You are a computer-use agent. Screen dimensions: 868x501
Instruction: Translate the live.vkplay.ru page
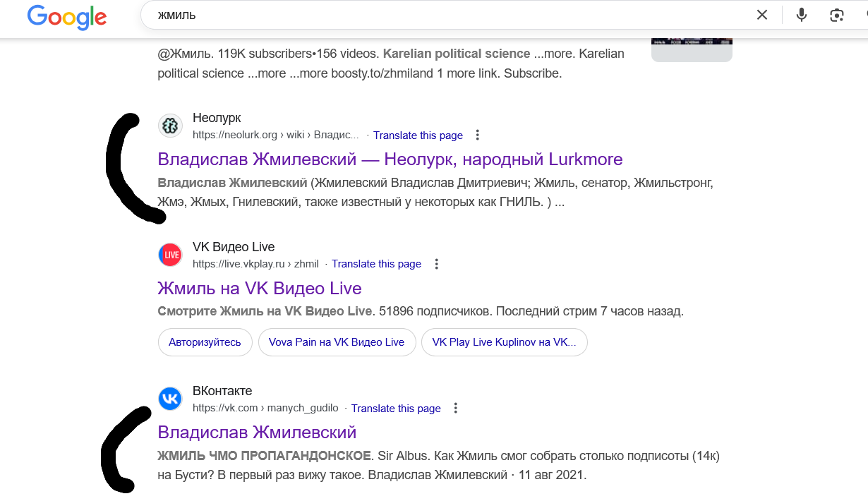tap(376, 264)
